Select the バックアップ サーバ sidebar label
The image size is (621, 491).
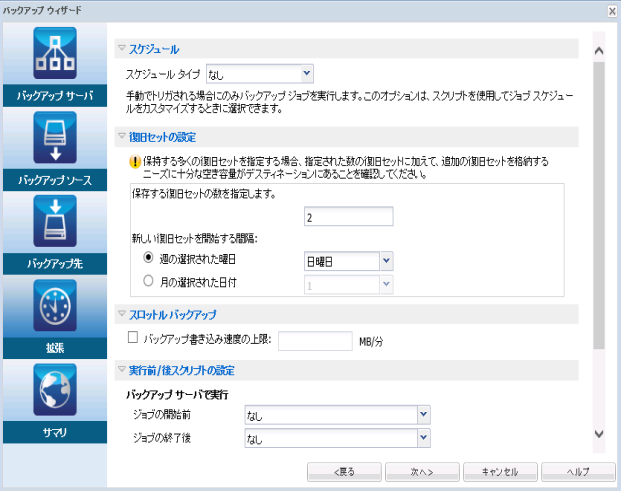(55, 95)
